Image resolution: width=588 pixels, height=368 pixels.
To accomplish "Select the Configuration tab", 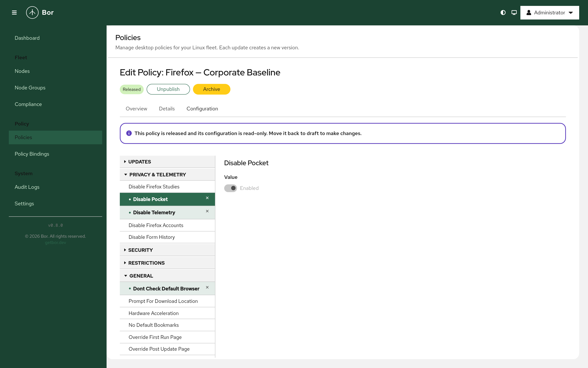I will click(x=202, y=109).
